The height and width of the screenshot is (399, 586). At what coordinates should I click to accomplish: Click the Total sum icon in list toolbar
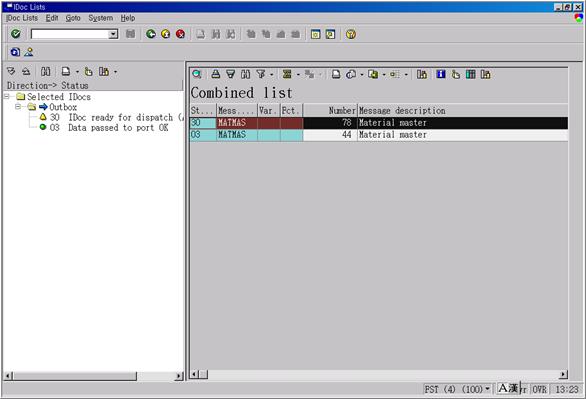pos(287,74)
